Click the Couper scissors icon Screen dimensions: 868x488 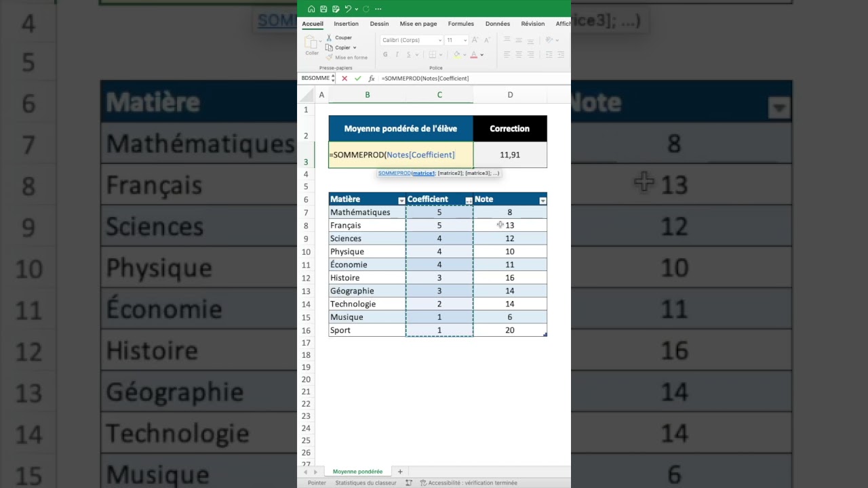pos(330,38)
